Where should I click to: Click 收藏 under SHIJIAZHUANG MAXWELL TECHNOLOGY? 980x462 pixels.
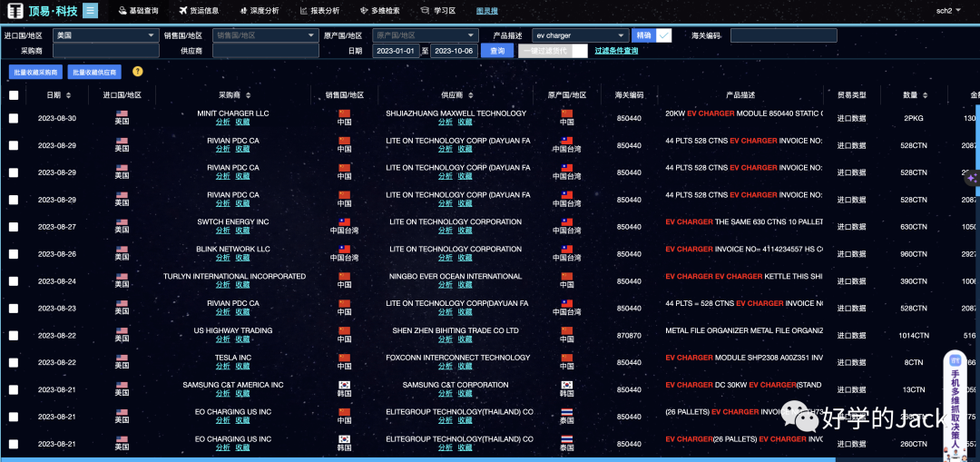point(465,123)
